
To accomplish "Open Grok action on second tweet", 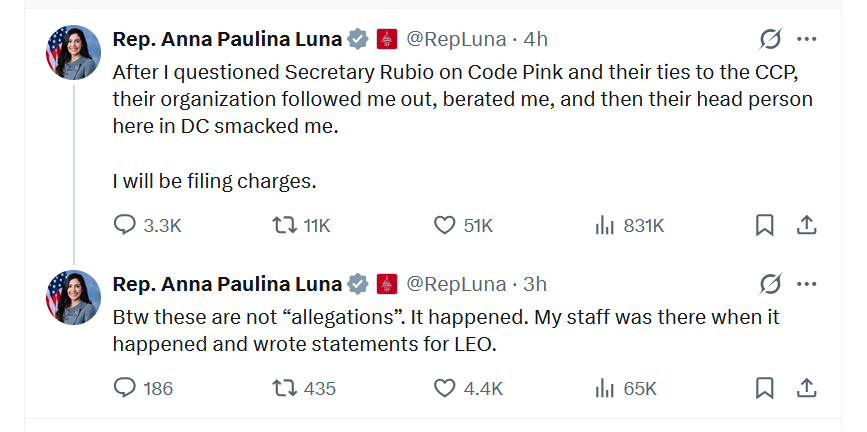I will pyautogui.click(x=770, y=284).
